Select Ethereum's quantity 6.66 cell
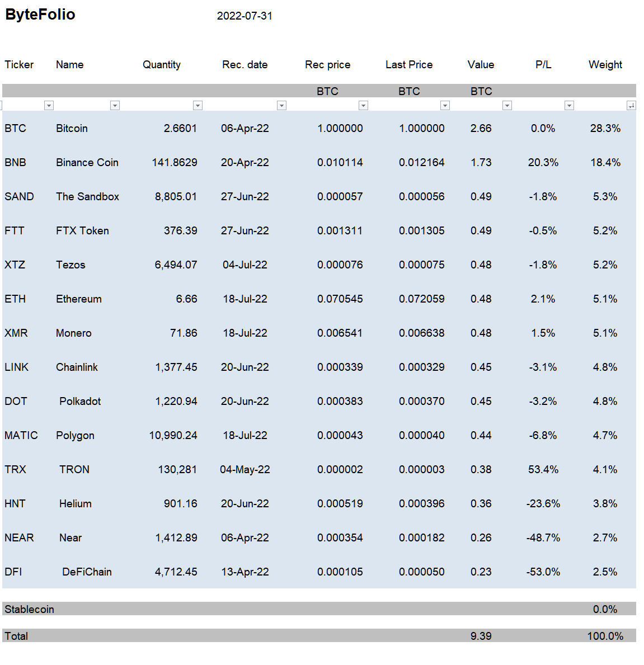 pos(187,299)
